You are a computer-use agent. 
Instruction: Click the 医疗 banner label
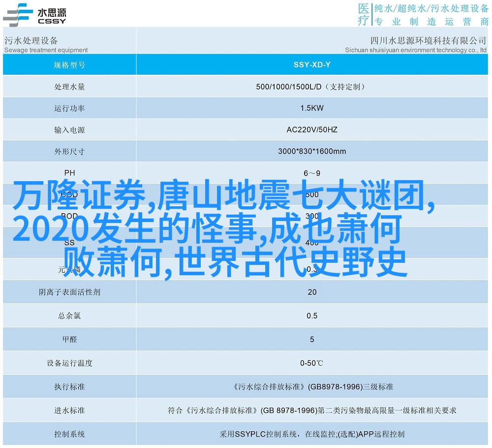pyautogui.click(x=364, y=14)
